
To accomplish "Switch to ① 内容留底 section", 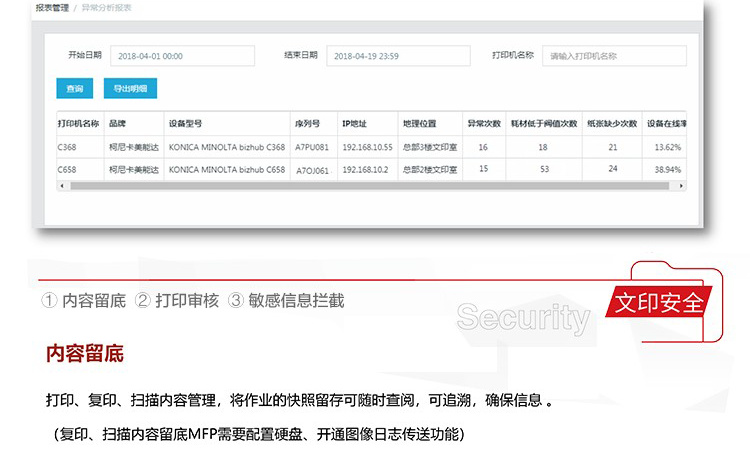I will pos(83,300).
